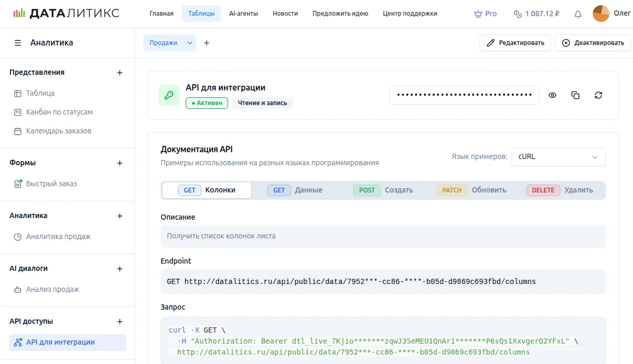Click the Деактивировать button

pos(593,42)
